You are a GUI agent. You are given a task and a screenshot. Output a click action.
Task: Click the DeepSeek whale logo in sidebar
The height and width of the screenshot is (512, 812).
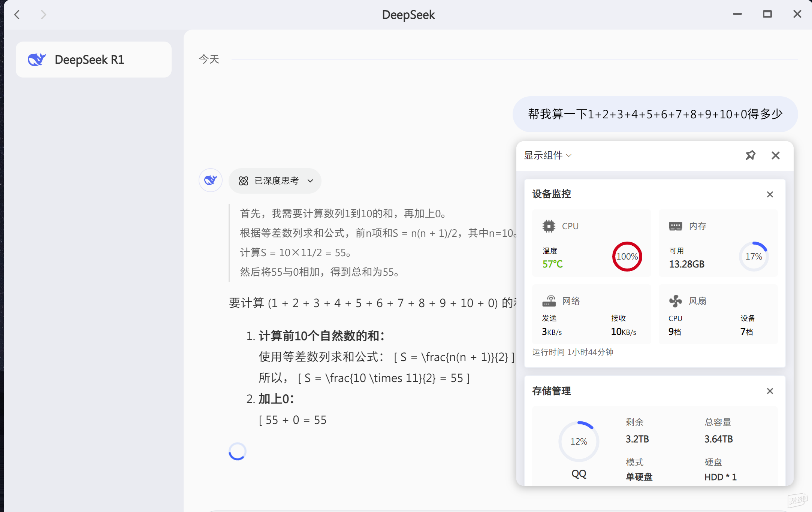[x=37, y=60]
